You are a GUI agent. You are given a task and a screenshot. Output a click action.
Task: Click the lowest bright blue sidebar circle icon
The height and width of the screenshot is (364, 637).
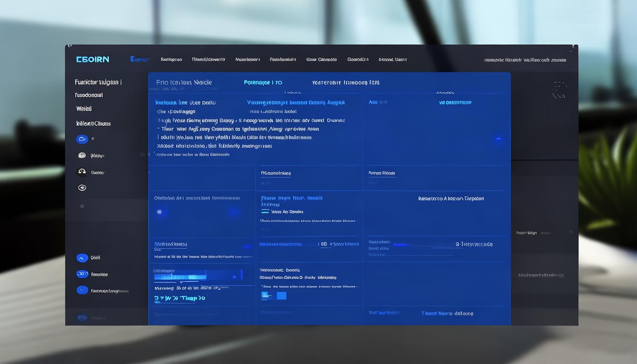click(82, 291)
